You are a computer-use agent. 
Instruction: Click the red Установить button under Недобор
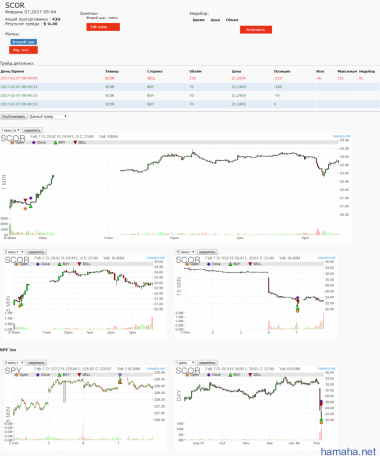click(256, 30)
